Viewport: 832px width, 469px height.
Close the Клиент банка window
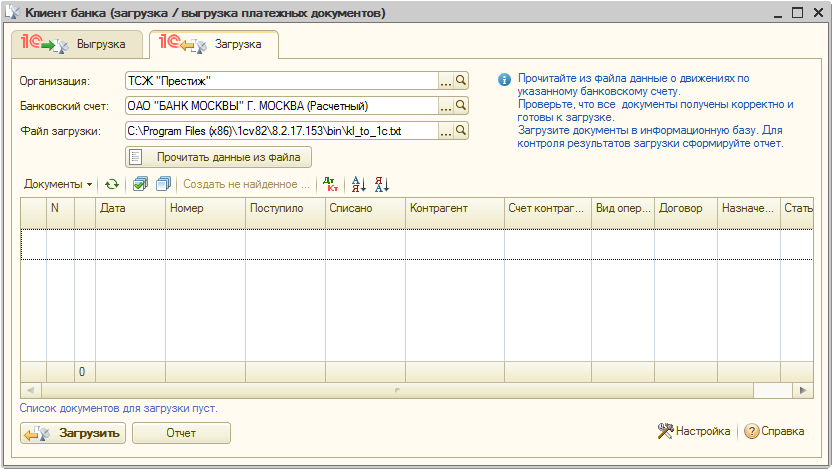point(818,13)
